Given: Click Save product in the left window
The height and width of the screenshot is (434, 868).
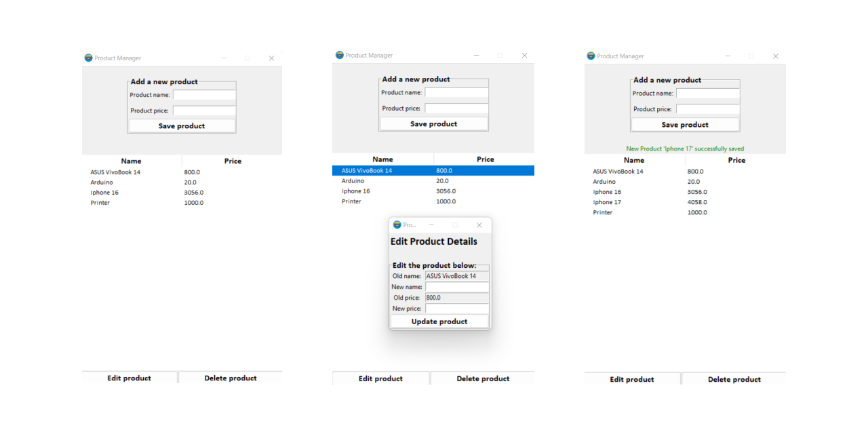Looking at the screenshot, I should coord(181,125).
